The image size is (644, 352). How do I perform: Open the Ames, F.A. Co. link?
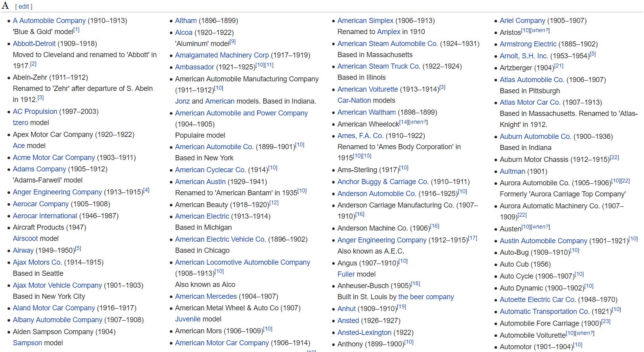pyautogui.click(x=360, y=136)
